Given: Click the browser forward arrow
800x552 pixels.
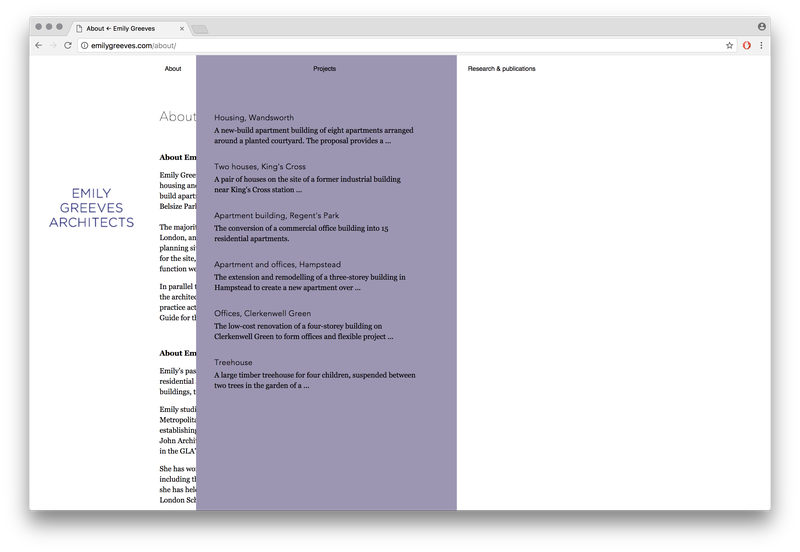Looking at the screenshot, I should pos(53,45).
